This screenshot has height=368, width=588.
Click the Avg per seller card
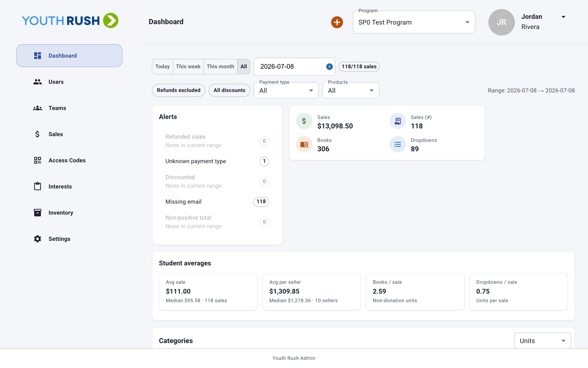(x=312, y=292)
